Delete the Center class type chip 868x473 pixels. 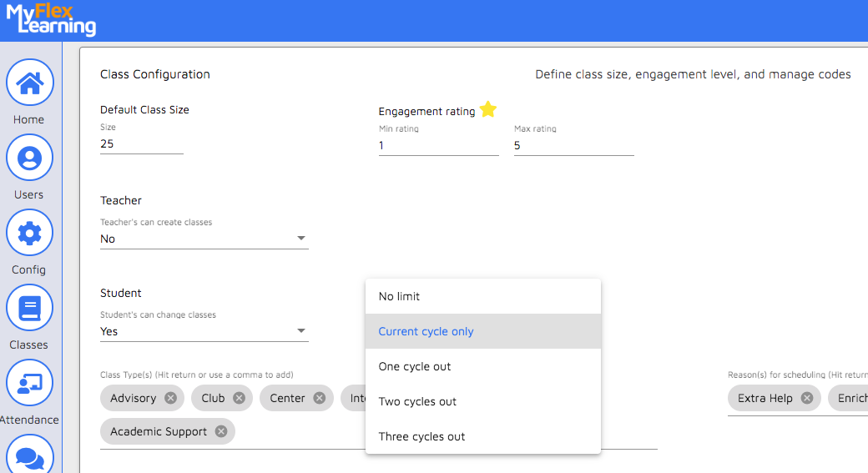tap(319, 398)
